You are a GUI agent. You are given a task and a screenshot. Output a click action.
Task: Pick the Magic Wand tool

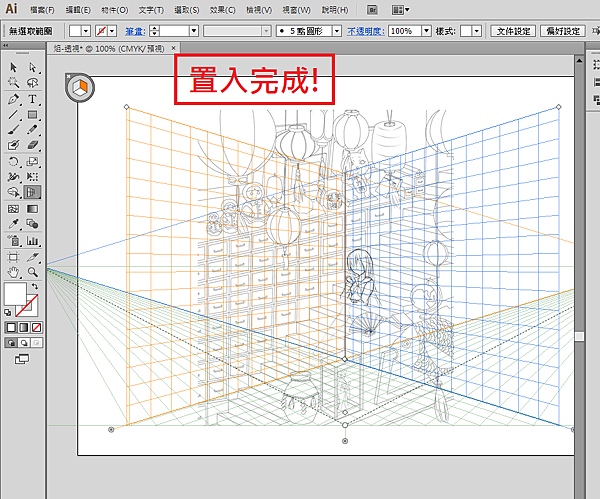click(14, 83)
